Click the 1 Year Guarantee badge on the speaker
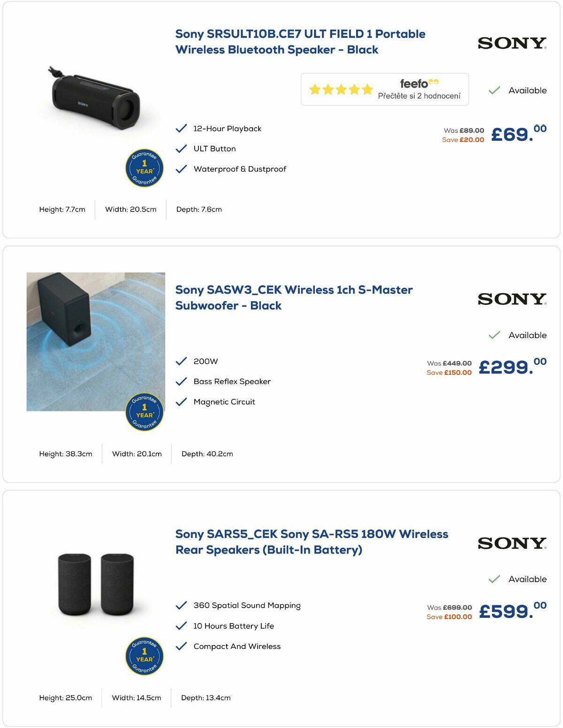 [x=144, y=167]
